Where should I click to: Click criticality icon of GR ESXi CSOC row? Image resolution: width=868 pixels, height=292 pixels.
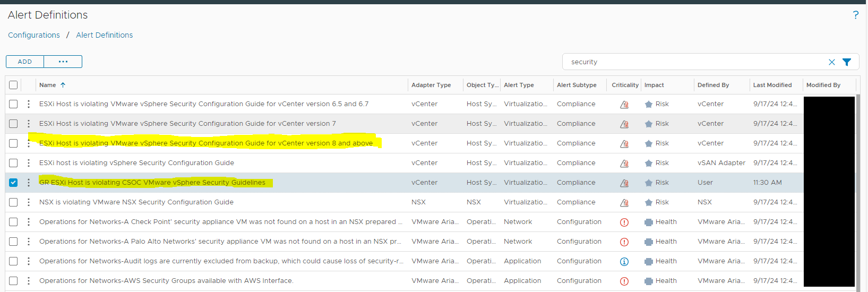[x=624, y=183]
